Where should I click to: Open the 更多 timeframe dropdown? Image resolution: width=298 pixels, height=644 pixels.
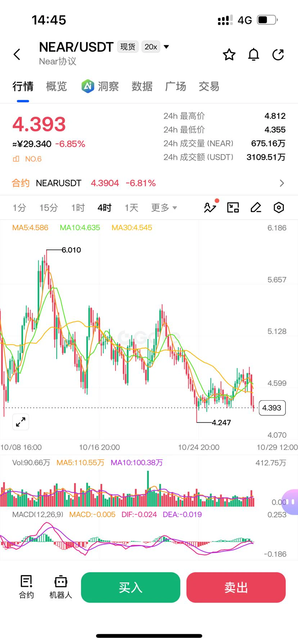tap(164, 208)
